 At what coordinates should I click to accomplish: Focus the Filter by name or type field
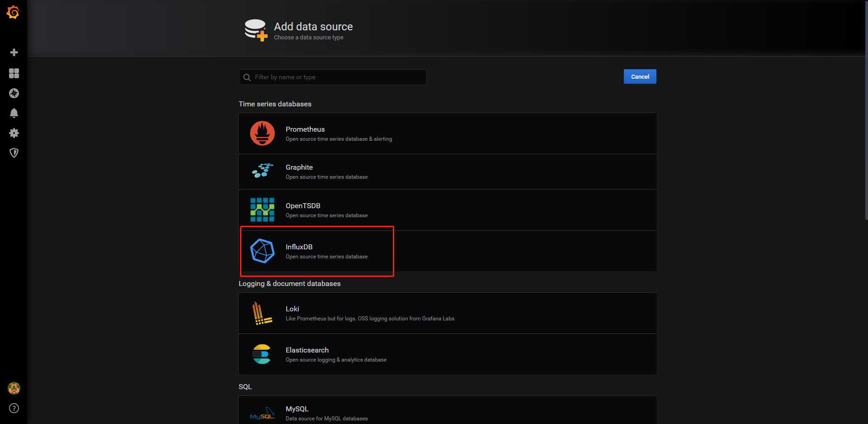tap(337, 77)
